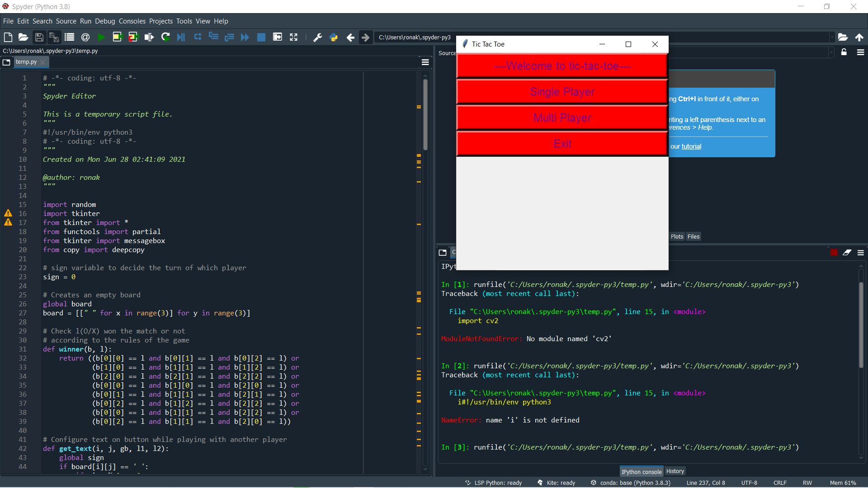Image resolution: width=868 pixels, height=488 pixels.
Task: Close the temp.py editor tab
Action: [42, 62]
